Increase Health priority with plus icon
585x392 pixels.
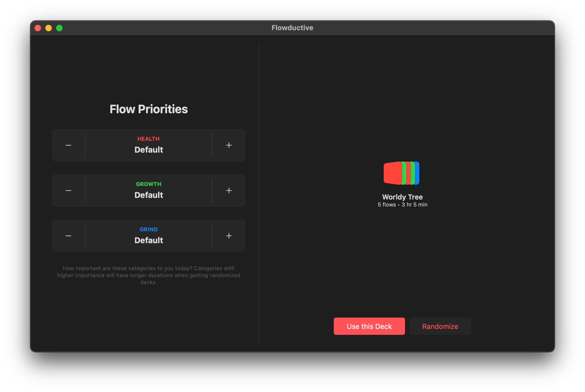click(x=229, y=145)
